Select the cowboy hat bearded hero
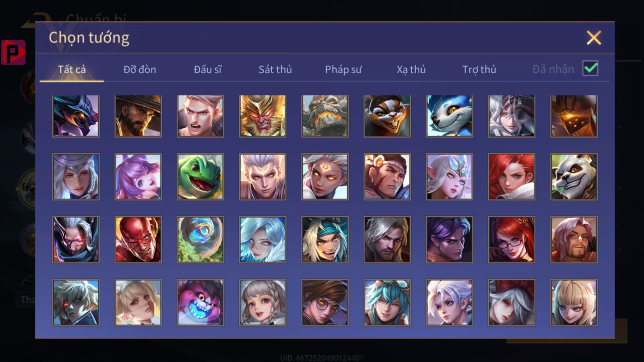This screenshot has width=644, height=362. coord(138,116)
